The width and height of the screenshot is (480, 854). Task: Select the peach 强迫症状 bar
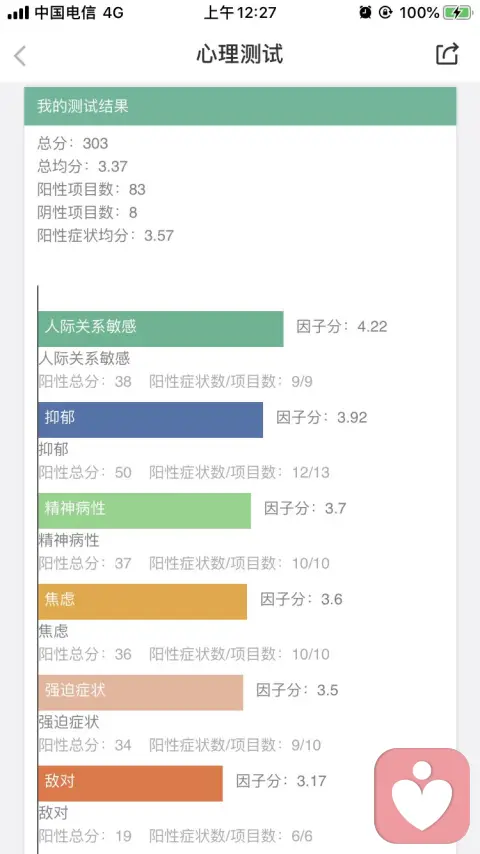(x=141, y=692)
